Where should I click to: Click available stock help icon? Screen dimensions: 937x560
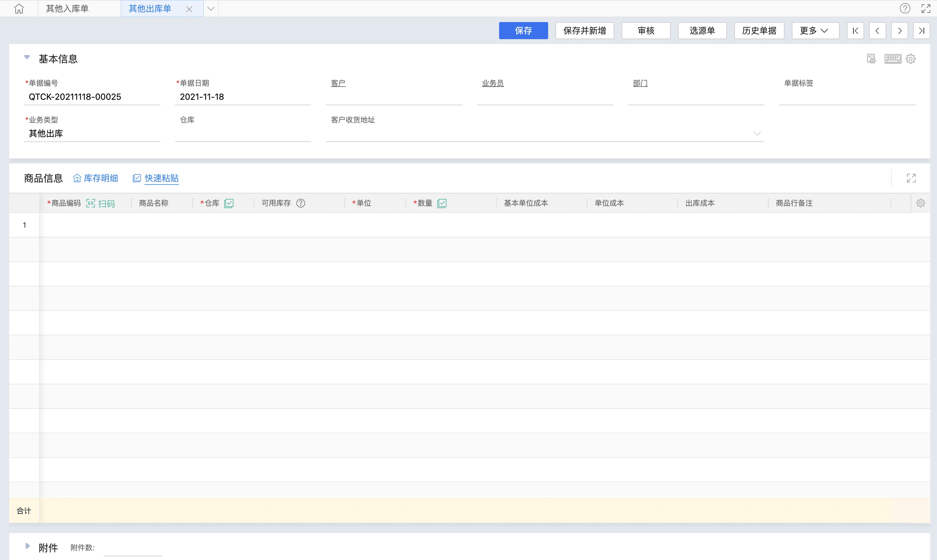click(x=300, y=203)
